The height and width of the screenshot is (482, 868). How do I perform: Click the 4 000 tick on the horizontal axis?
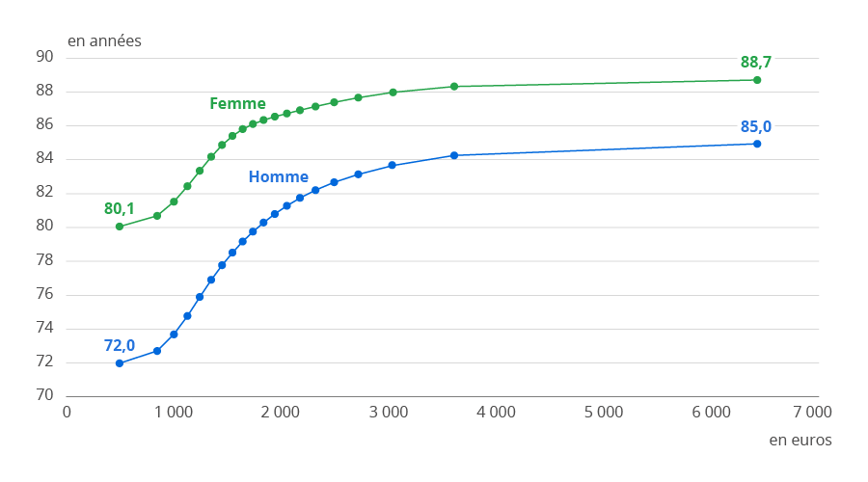click(x=496, y=412)
